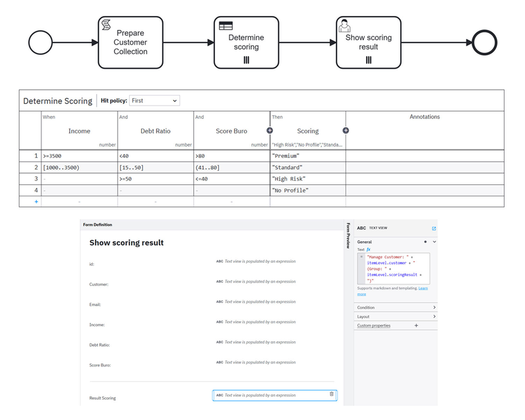Image resolution: width=525 pixels, height=420 pixels.
Task: Add new rule with blue plus icon
Action: click(x=36, y=202)
